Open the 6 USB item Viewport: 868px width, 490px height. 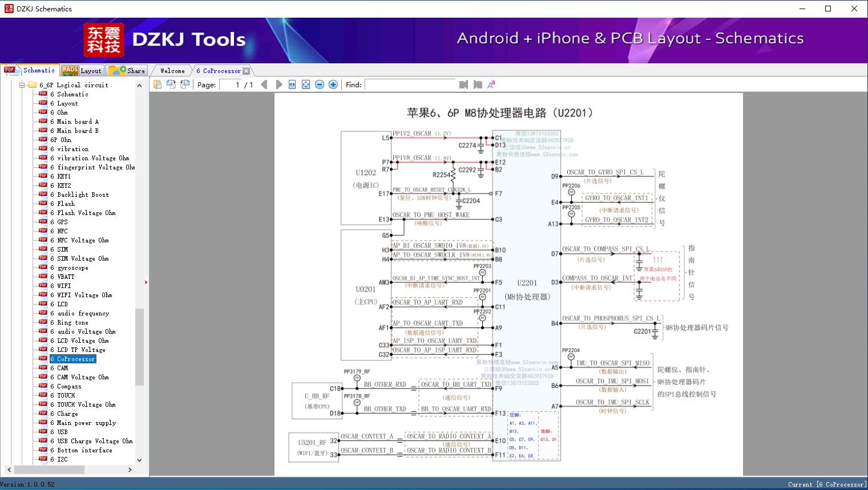click(59, 432)
